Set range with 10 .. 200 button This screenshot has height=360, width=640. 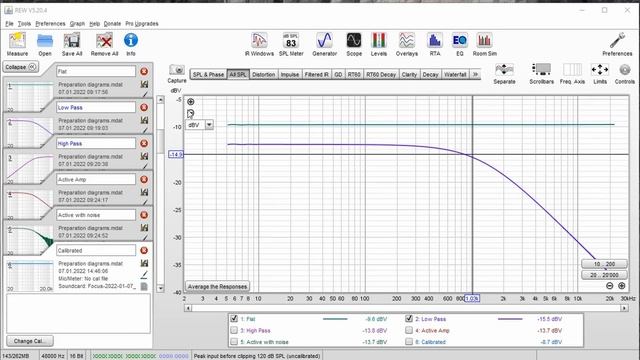click(x=604, y=264)
